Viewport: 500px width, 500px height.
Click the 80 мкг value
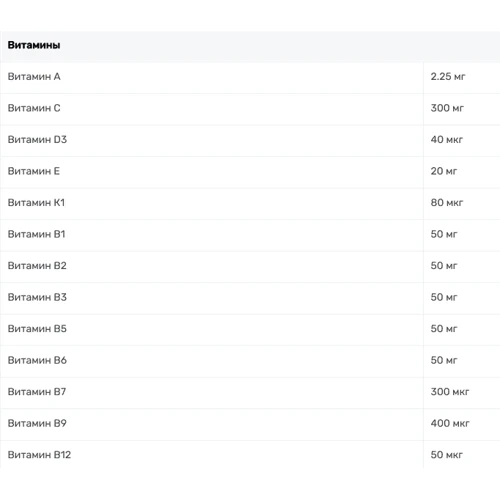click(447, 202)
